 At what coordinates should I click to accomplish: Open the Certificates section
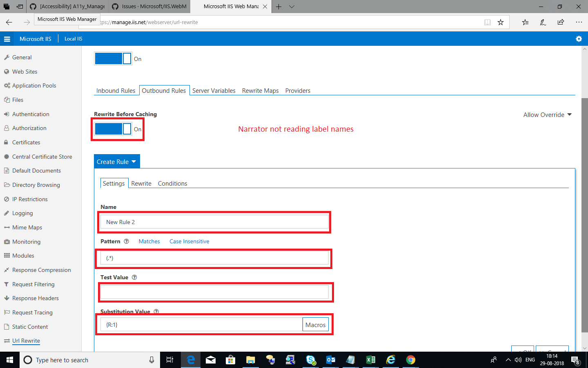coord(26,142)
